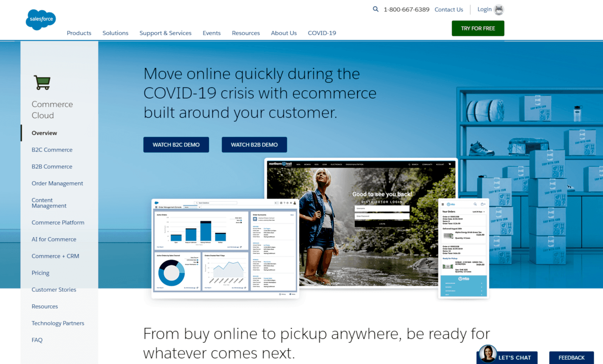Click the Astro avatar next to Login
Viewport: 603px width, 364px height.
(x=499, y=10)
